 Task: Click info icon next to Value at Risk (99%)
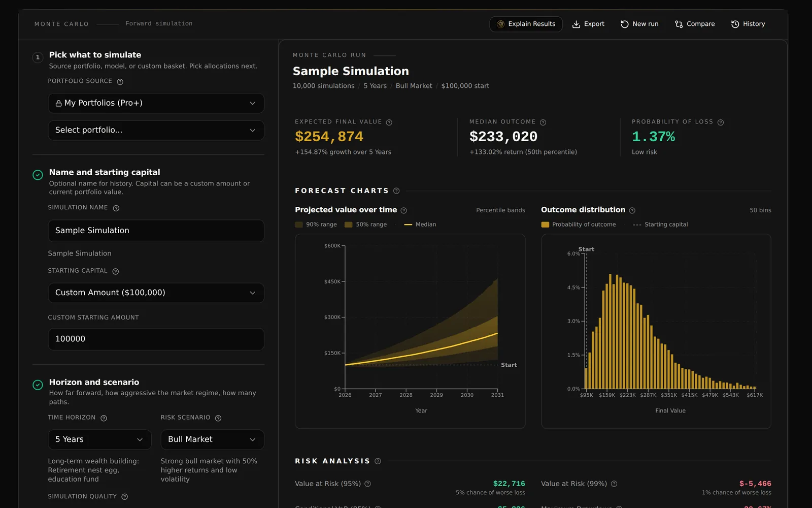[614, 484]
